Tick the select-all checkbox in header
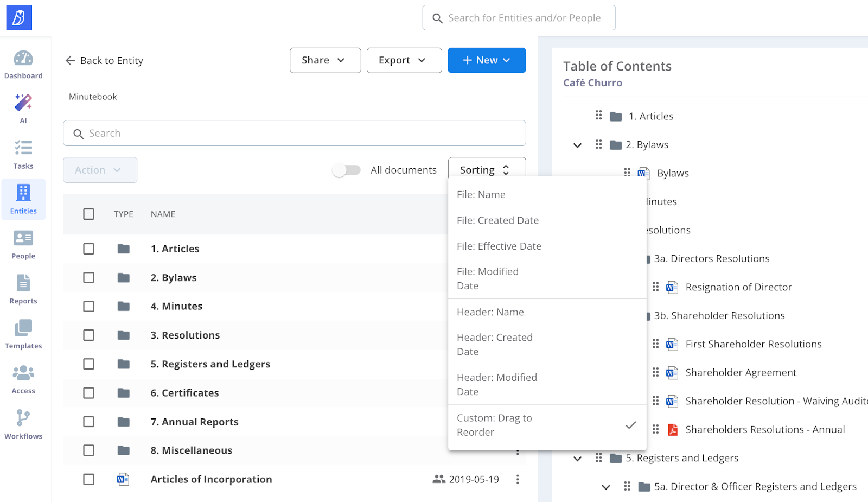The image size is (868, 502). tap(88, 214)
